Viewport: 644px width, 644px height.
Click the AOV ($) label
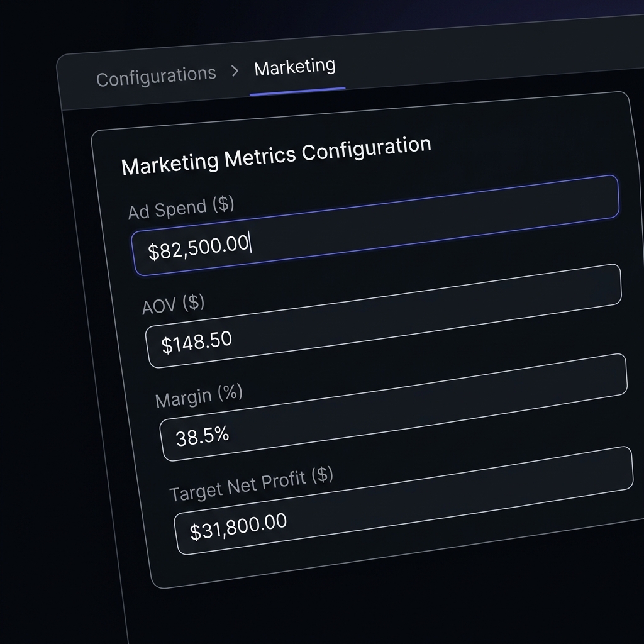173,305
